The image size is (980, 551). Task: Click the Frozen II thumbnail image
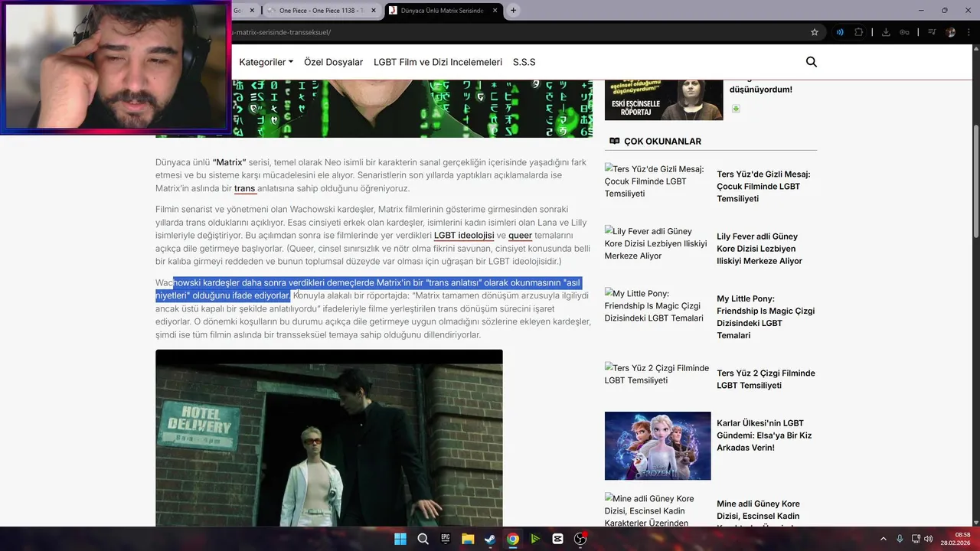tap(658, 445)
